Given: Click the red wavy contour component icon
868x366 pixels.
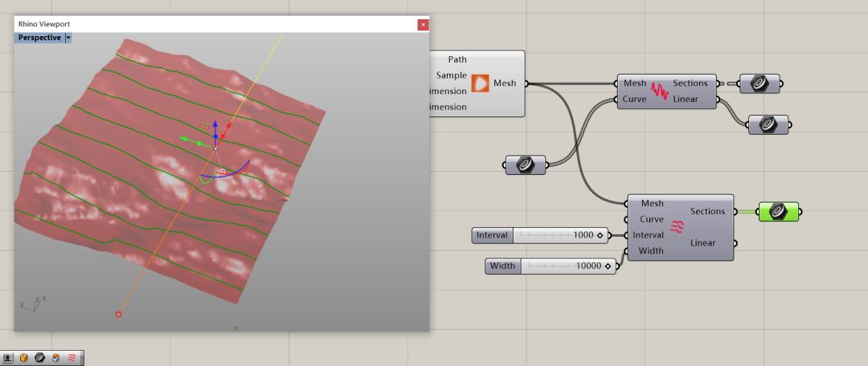Looking at the screenshot, I should [x=678, y=227].
